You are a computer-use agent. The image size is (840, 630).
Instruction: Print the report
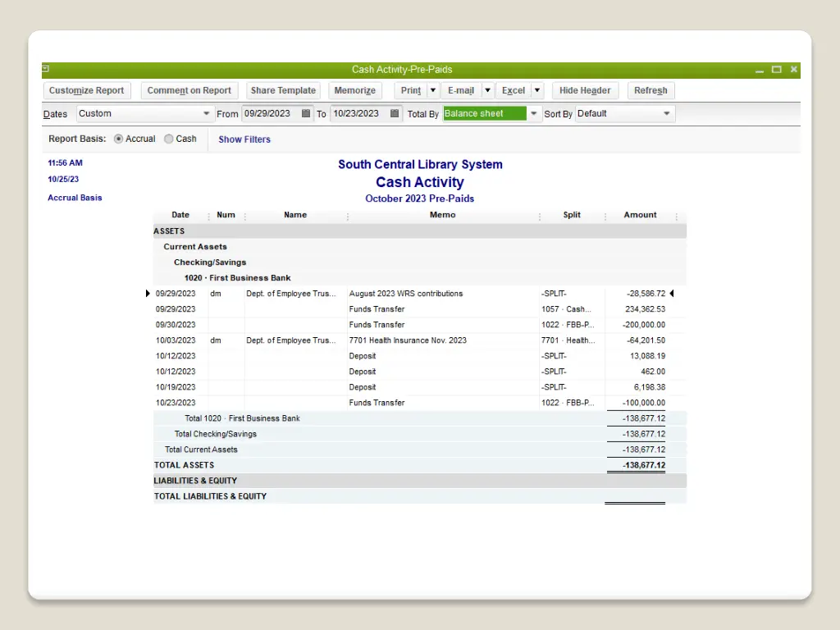[411, 90]
